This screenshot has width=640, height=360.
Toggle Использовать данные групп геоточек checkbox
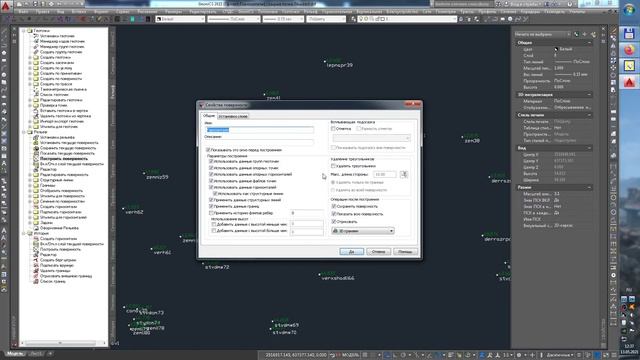[211, 161]
